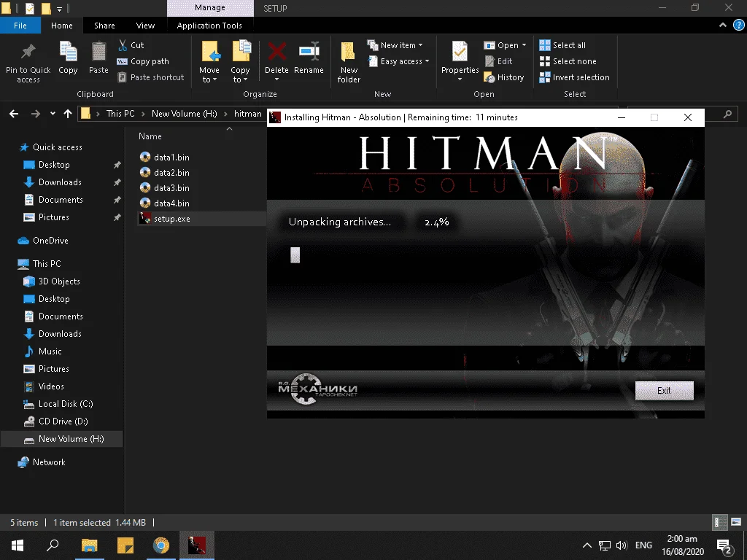Click the Cut scissors icon
The height and width of the screenshot is (560, 747).
(x=123, y=45)
